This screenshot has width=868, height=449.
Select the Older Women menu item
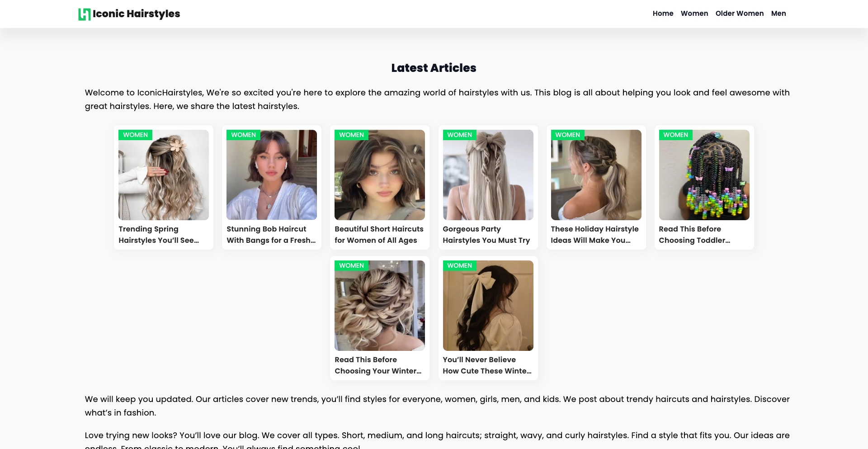(x=739, y=14)
